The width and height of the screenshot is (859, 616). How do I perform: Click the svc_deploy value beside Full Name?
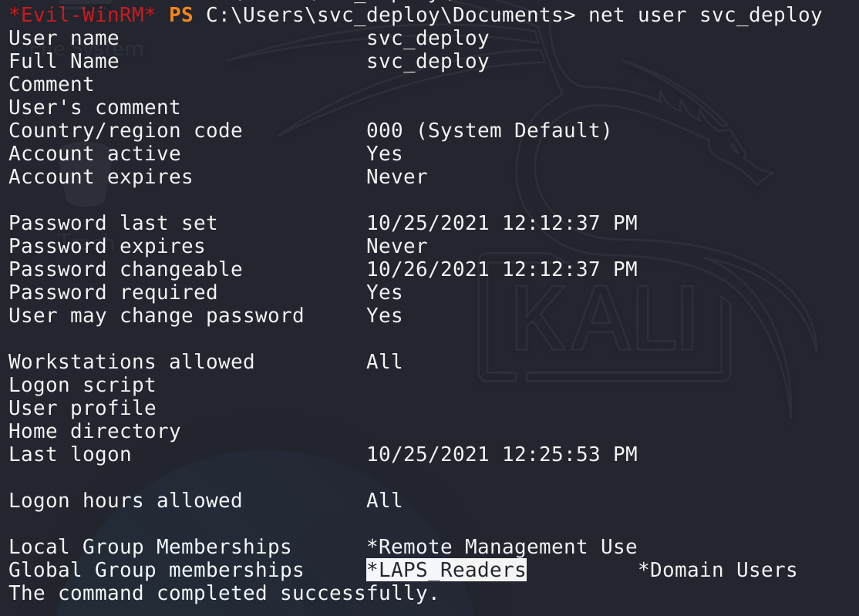[x=428, y=62]
